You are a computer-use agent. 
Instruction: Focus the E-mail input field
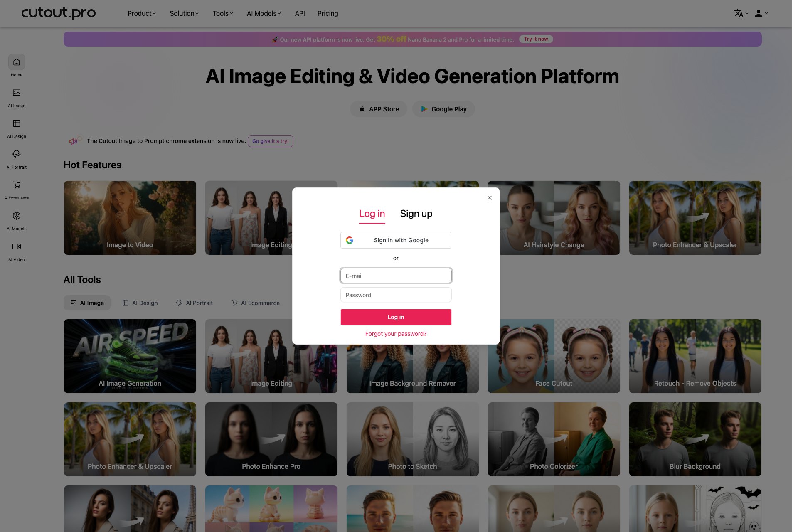tap(396, 276)
